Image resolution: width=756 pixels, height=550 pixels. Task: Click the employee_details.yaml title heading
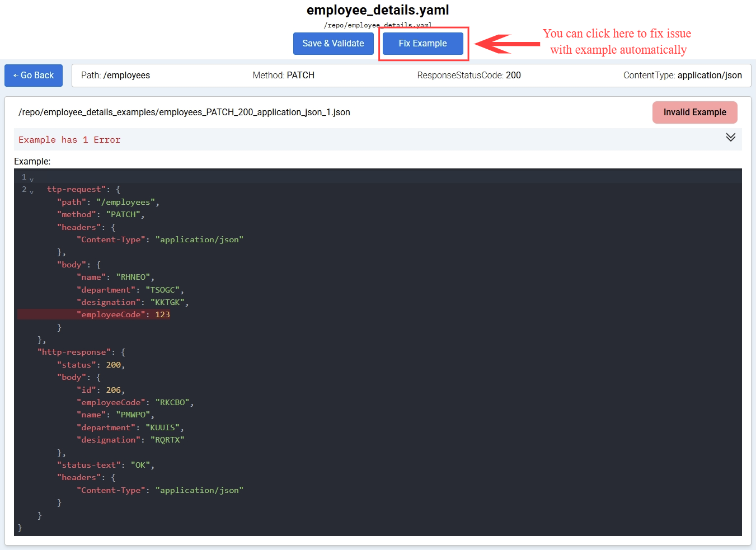(x=378, y=10)
